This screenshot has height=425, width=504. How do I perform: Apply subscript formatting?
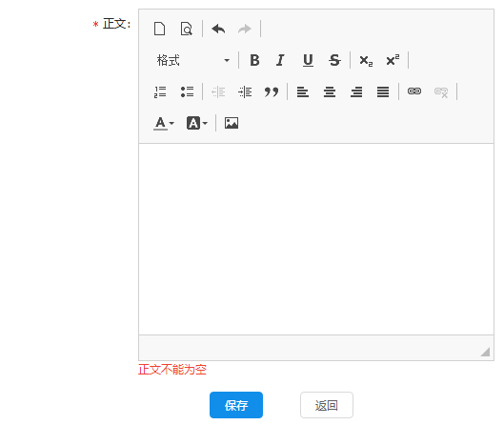pyautogui.click(x=366, y=60)
